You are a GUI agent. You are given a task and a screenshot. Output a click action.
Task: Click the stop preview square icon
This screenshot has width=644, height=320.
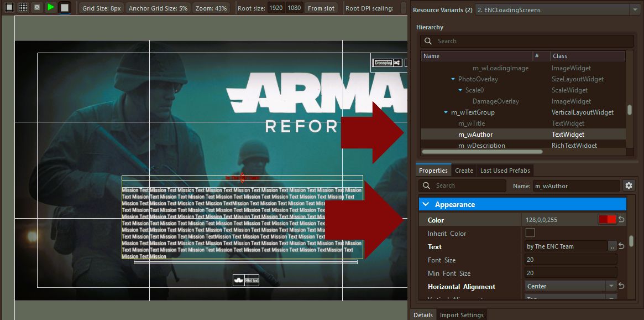(x=65, y=7)
